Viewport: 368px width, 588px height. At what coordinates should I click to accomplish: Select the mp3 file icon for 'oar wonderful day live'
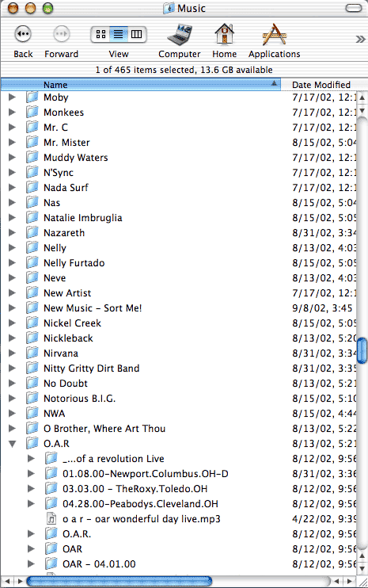click(x=51, y=518)
